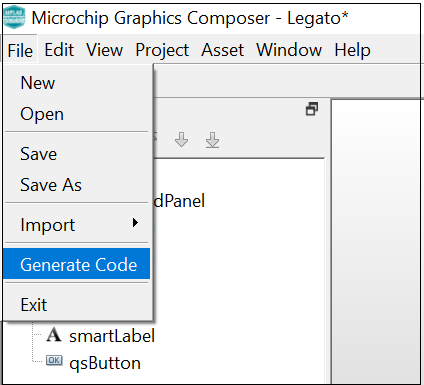Select Generate Code from File menu

click(77, 264)
